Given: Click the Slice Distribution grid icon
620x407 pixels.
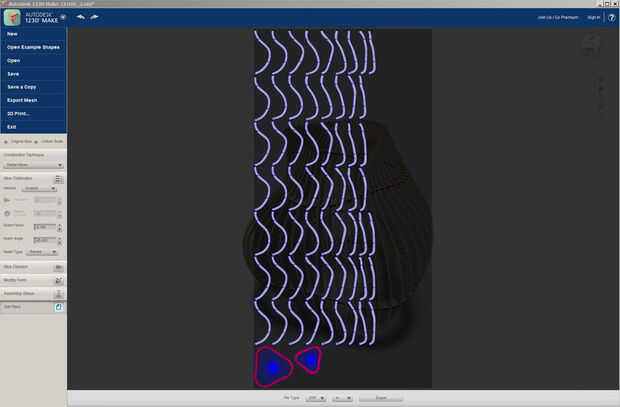Looking at the screenshot, I should pyautogui.click(x=59, y=179).
